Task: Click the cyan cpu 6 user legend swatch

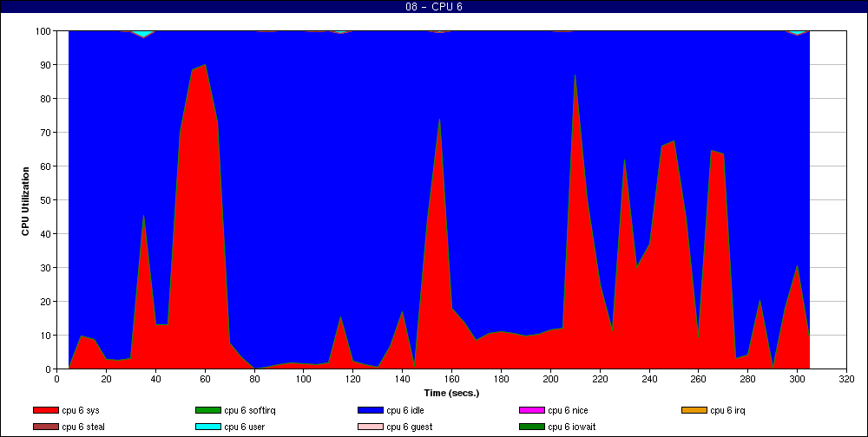Action: point(208,427)
